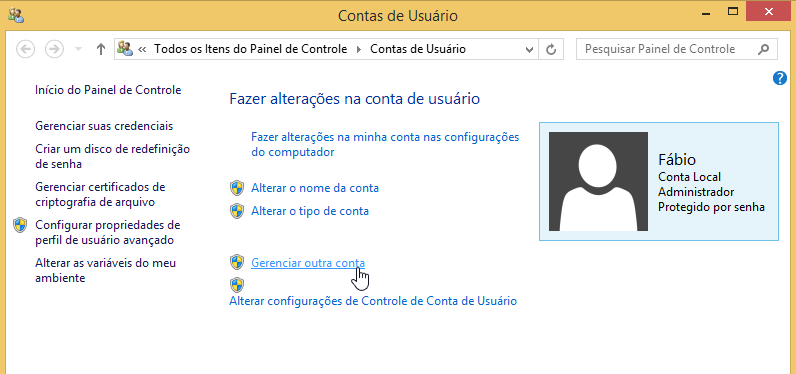This screenshot has width=796, height=374.
Task: Open Fazer alterações na minha conta link
Action: (385, 145)
